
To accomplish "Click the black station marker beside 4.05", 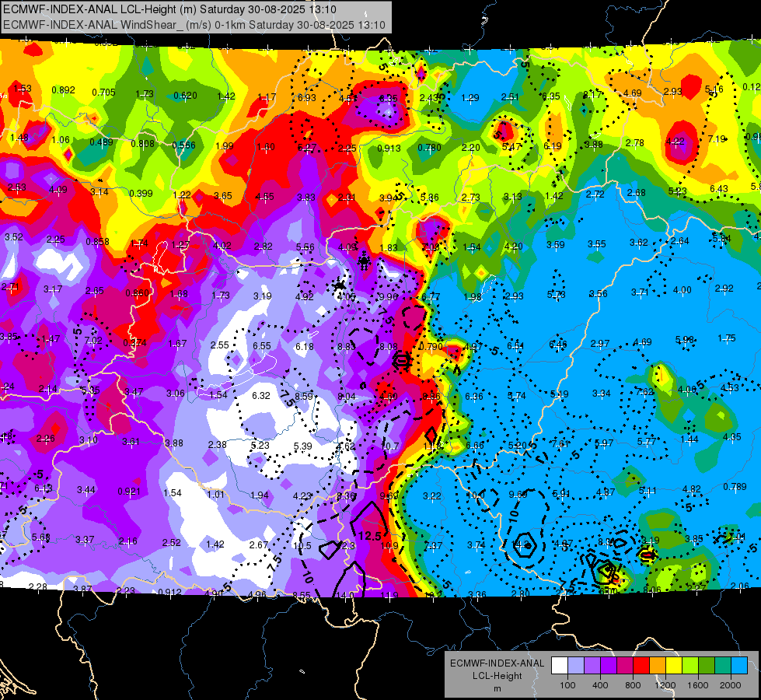I will click(340, 285).
